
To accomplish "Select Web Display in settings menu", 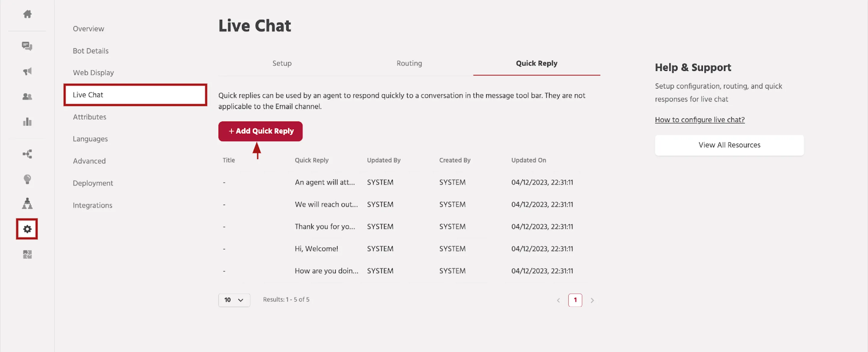I will pos(93,73).
